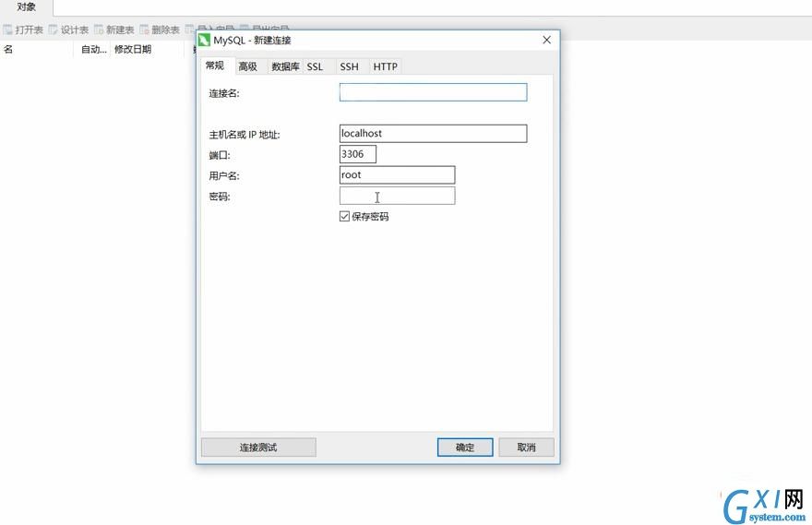The width and height of the screenshot is (812, 525).
Task: Cancel the dialog with 取消
Action: (x=526, y=447)
